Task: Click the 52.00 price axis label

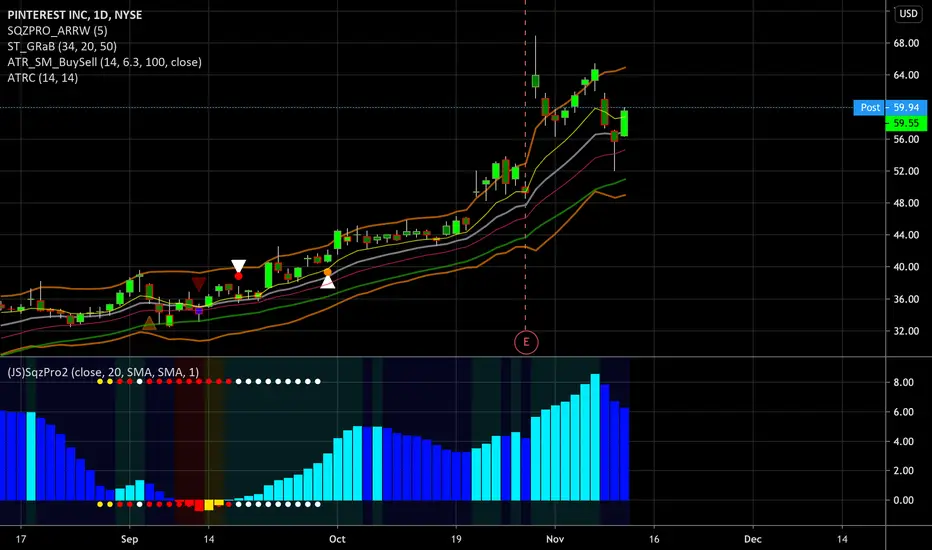Action: (x=906, y=171)
